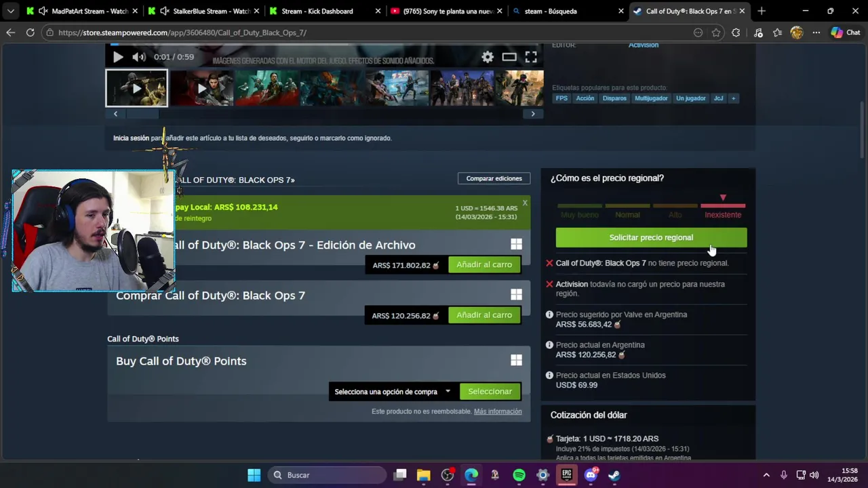Switch to Sony YouTube tab
Screen dimensions: 868x488
[x=446, y=12]
